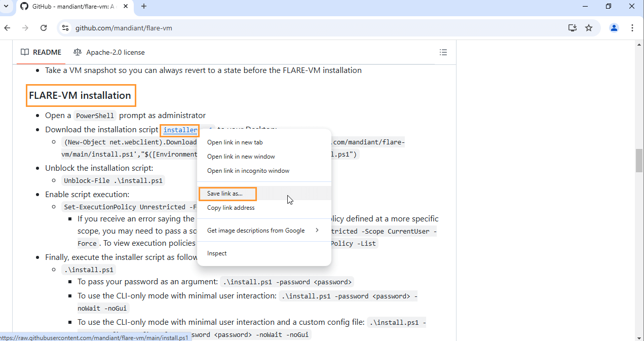Open Chrome's three-dot menu
The image size is (644, 341).
[x=632, y=28]
